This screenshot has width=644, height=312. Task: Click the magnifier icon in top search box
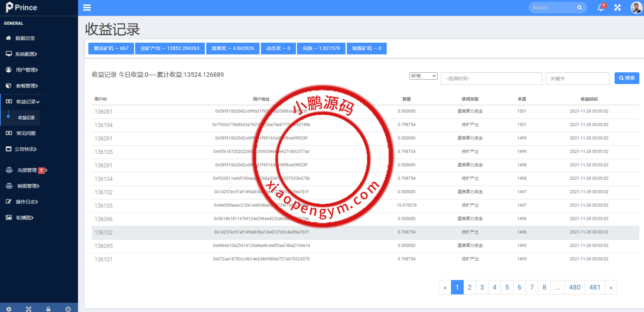coord(579,8)
